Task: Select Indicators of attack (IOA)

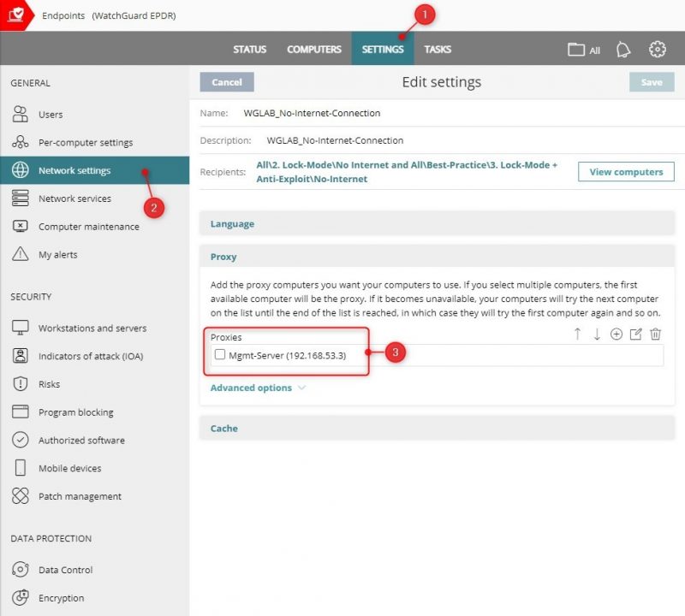Action: [92, 356]
